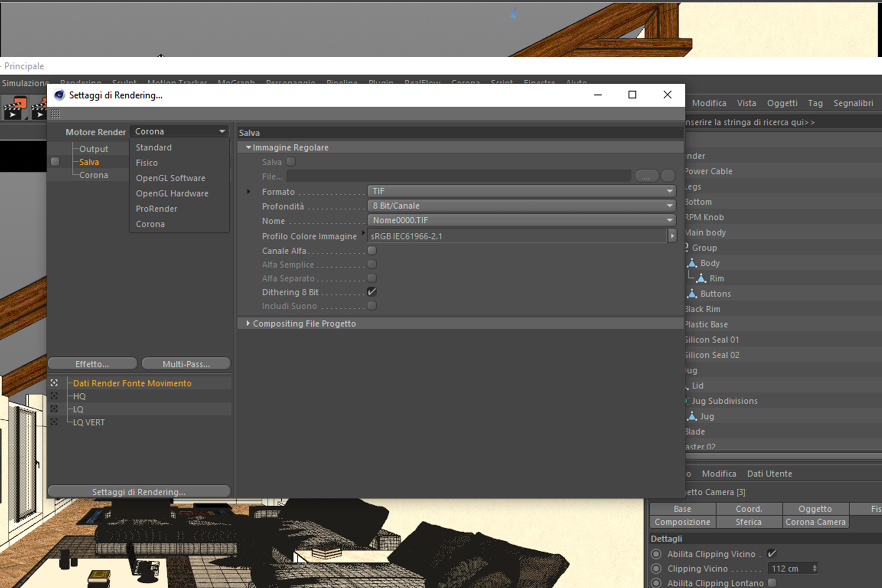Viewport: 882px width, 588px height.
Task: Open the Formato TIF dropdown
Action: tap(521, 191)
